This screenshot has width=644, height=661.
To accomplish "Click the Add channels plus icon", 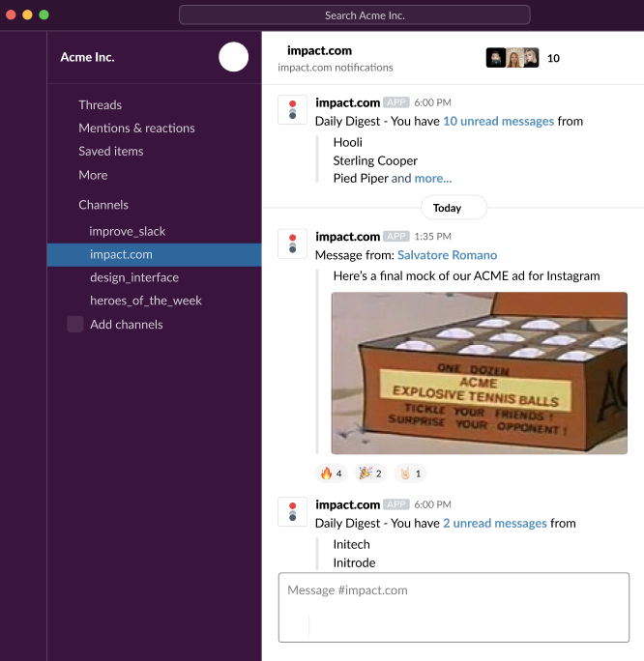I will pyautogui.click(x=75, y=325).
